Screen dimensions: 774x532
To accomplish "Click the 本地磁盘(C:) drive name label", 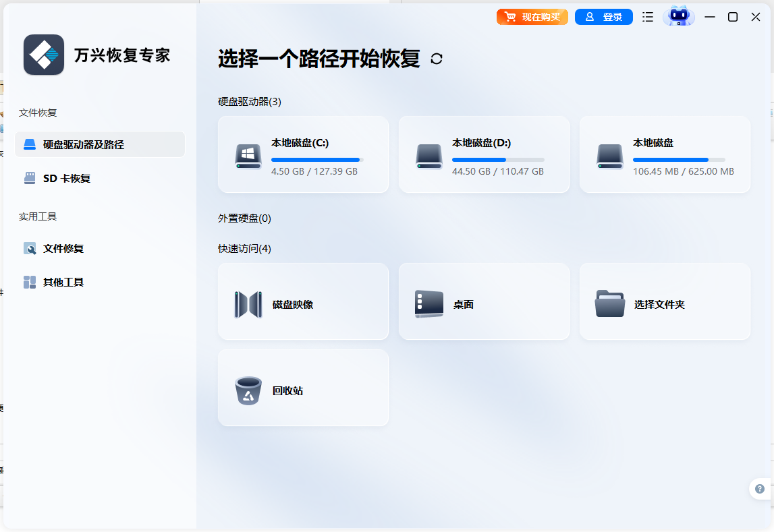I will pos(300,143).
